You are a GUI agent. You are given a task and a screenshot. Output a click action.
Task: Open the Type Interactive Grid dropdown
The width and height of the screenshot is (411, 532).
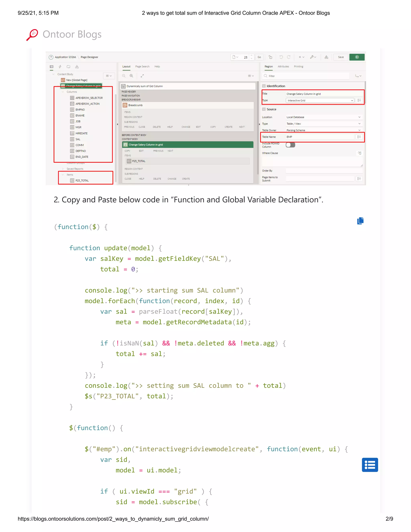(320, 100)
